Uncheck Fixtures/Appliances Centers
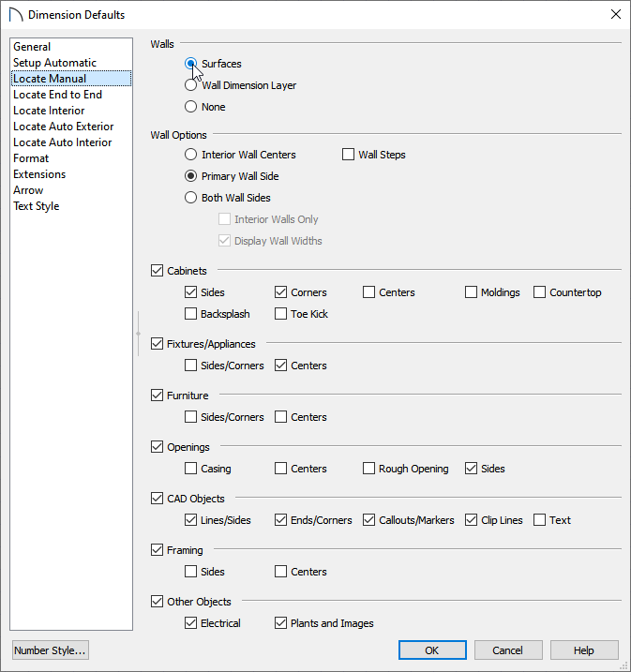631x672 pixels. [x=280, y=366]
